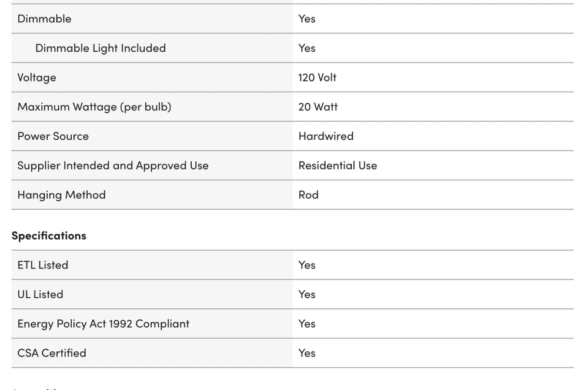Click Energy Policy Act 1992 Compliant label

103,324
